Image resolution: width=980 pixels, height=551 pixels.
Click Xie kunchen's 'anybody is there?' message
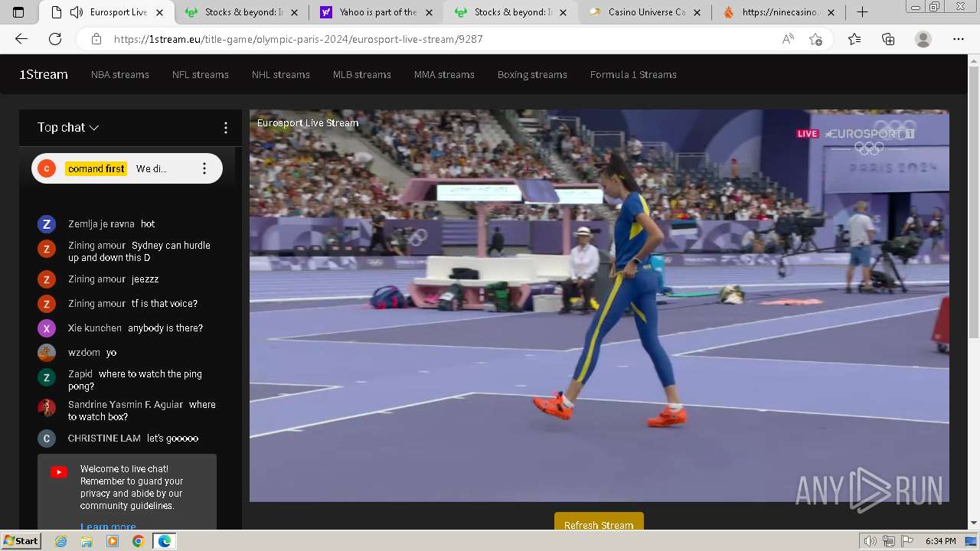(165, 328)
